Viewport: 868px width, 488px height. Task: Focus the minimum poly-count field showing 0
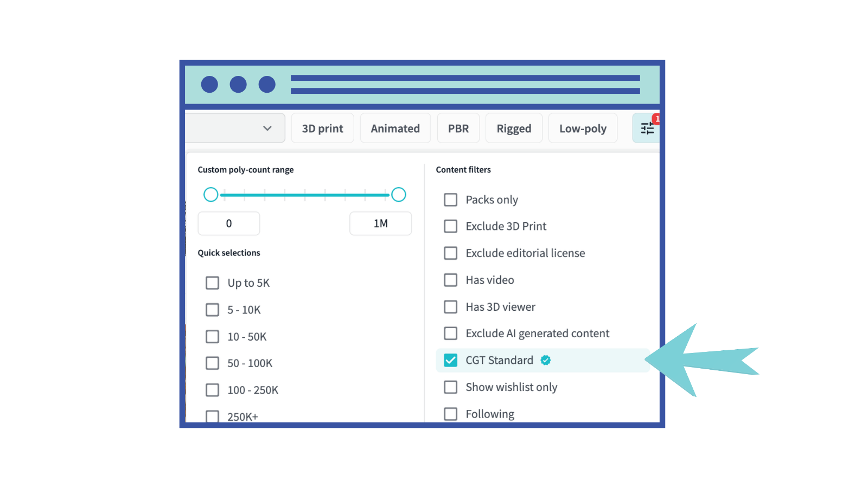229,223
